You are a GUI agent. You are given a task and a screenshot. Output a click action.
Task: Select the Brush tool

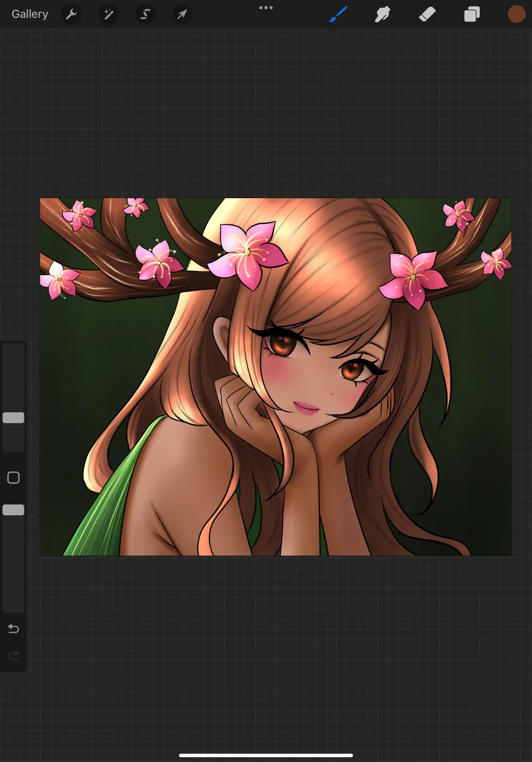point(338,14)
